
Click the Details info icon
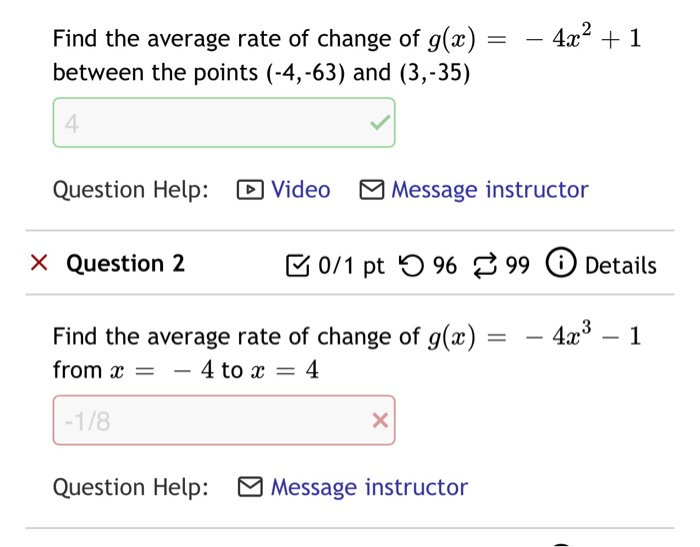(x=560, y=265)
